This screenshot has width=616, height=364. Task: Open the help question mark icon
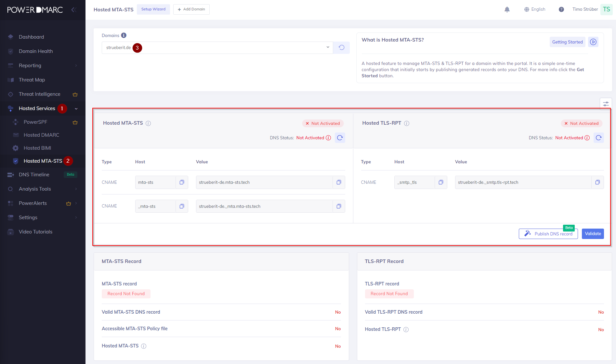tap(561, 9)
